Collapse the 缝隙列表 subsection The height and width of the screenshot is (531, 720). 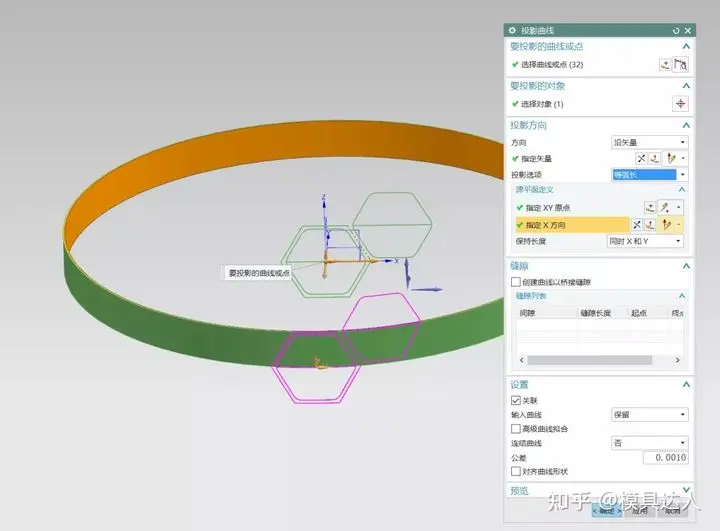pos(682,296)
